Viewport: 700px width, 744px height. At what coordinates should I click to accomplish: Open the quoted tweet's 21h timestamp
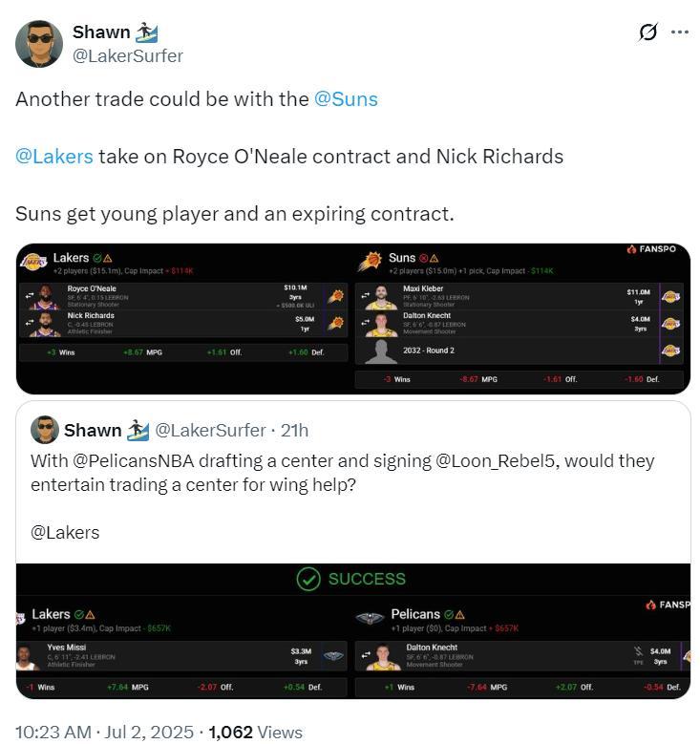294,431
